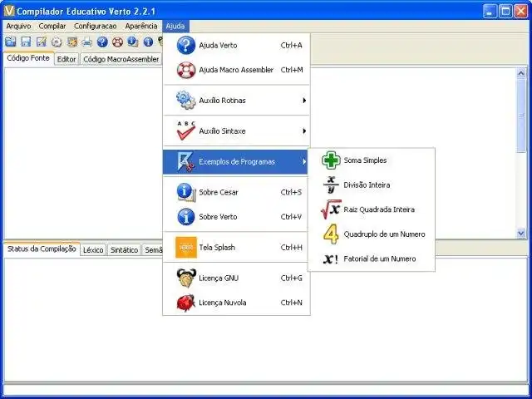Minimize the Compilador Educativo Verto window

tap(490, 11)
